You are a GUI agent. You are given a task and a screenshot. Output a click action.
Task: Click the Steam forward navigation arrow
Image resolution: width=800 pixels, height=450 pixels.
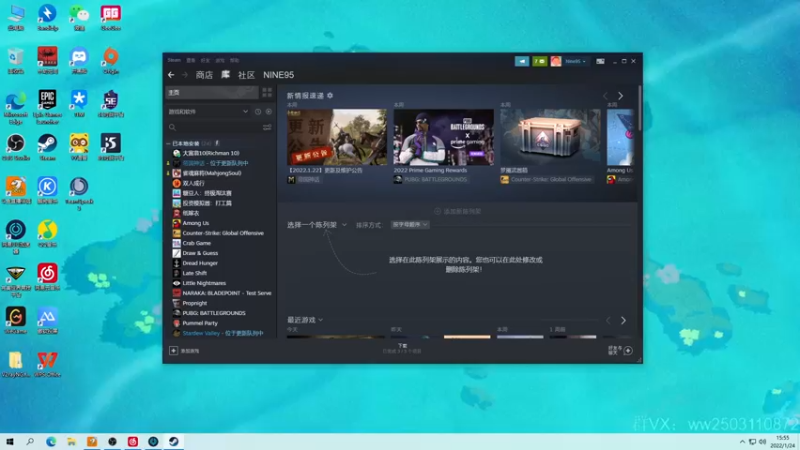185,75
